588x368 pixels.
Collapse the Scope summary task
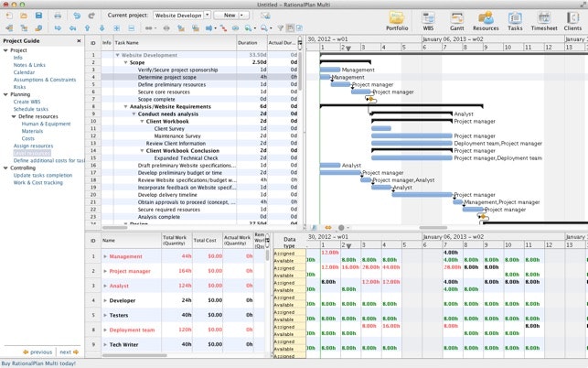pyautogui.click(x=125, y=63)
